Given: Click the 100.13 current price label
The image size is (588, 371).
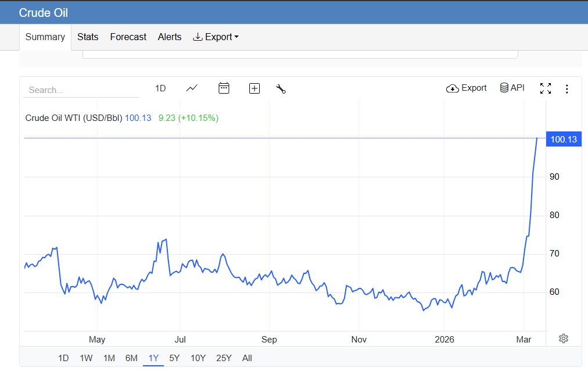Looking at the screenshot, I should [563, 139].
